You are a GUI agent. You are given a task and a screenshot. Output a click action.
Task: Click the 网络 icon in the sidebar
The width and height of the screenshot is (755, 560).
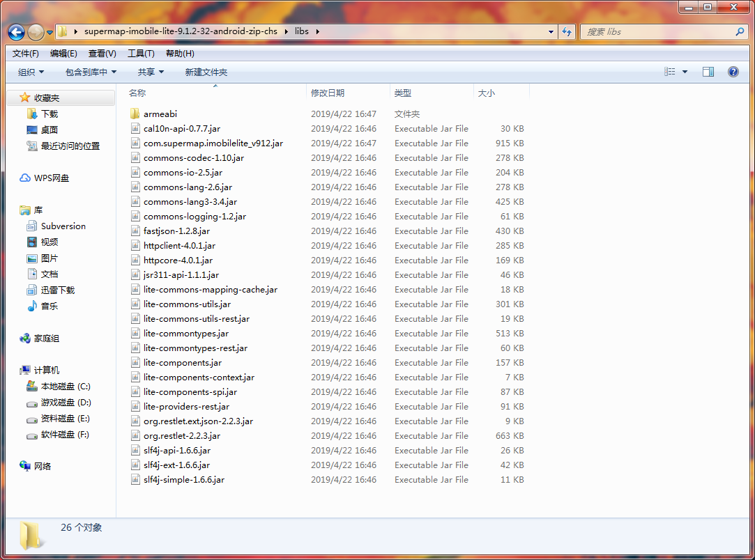pos(24,466)
